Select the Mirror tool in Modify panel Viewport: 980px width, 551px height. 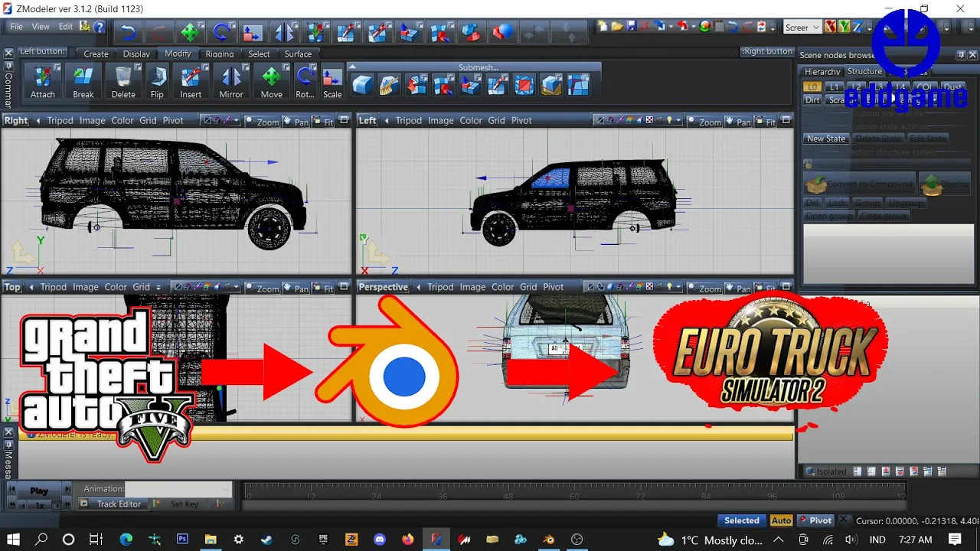(231, 82)
